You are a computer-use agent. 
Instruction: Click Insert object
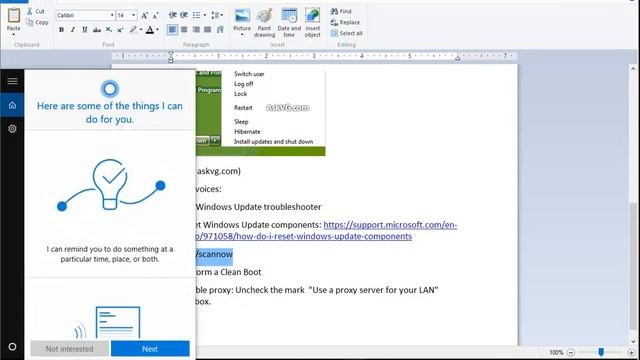pos(313,23)
